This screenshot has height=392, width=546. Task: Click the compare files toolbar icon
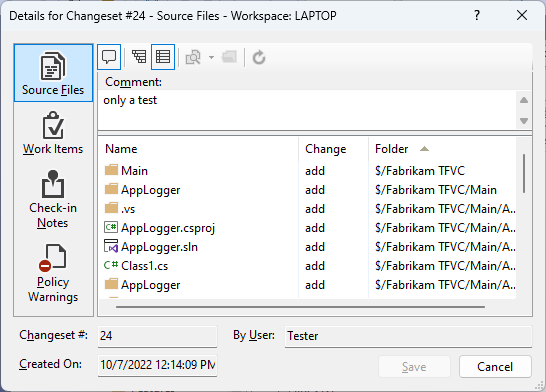193,57
